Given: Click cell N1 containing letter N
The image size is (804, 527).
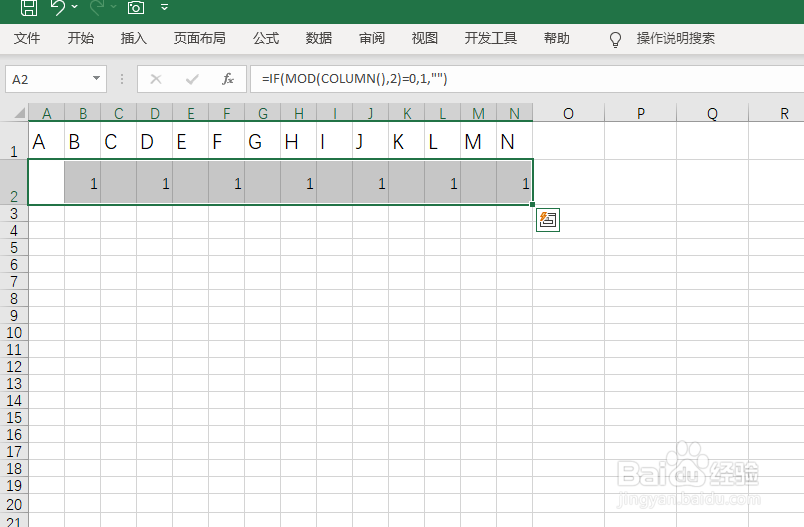Looking at the screenshot, I should [515, 141].
